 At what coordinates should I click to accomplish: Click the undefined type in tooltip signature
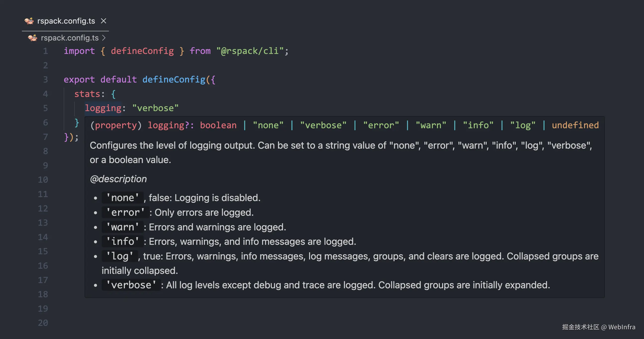pyautogui.click(x=575, y=125)
